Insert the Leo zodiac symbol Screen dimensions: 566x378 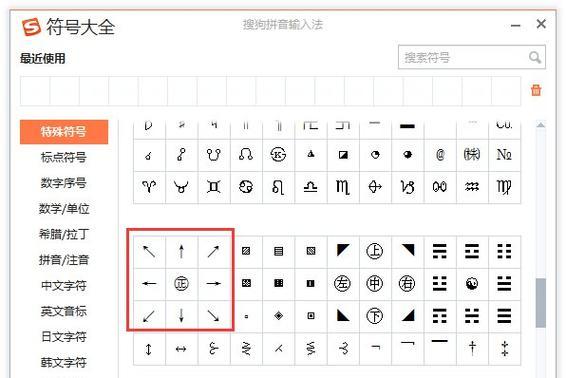tap(278, 187)
